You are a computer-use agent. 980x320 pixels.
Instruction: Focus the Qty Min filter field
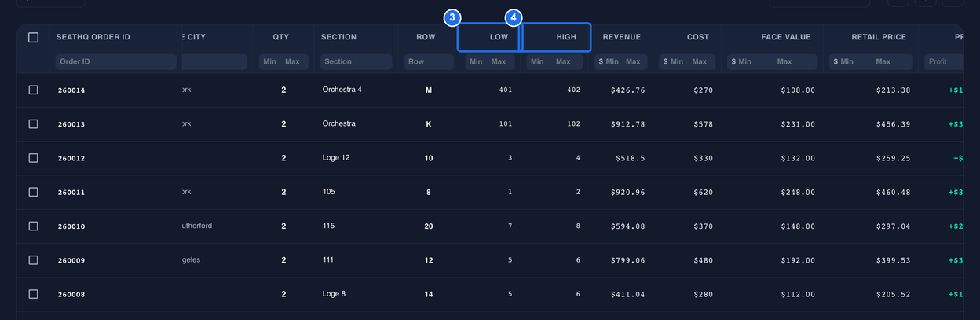pyautogui.click(x=269, y=61)
